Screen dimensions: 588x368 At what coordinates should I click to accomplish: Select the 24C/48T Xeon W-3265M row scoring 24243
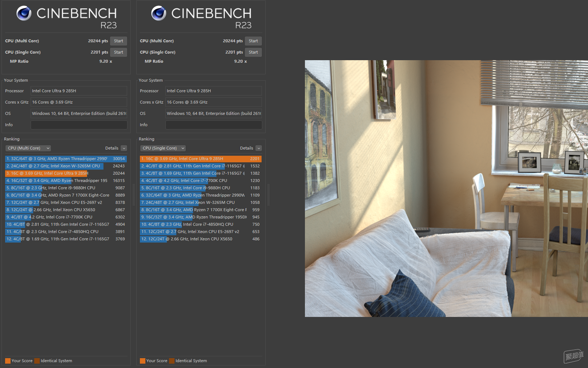coord(66,166)
